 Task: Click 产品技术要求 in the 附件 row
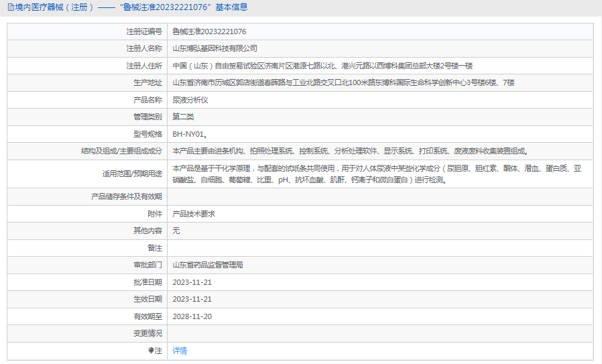[x=194, y=214]
